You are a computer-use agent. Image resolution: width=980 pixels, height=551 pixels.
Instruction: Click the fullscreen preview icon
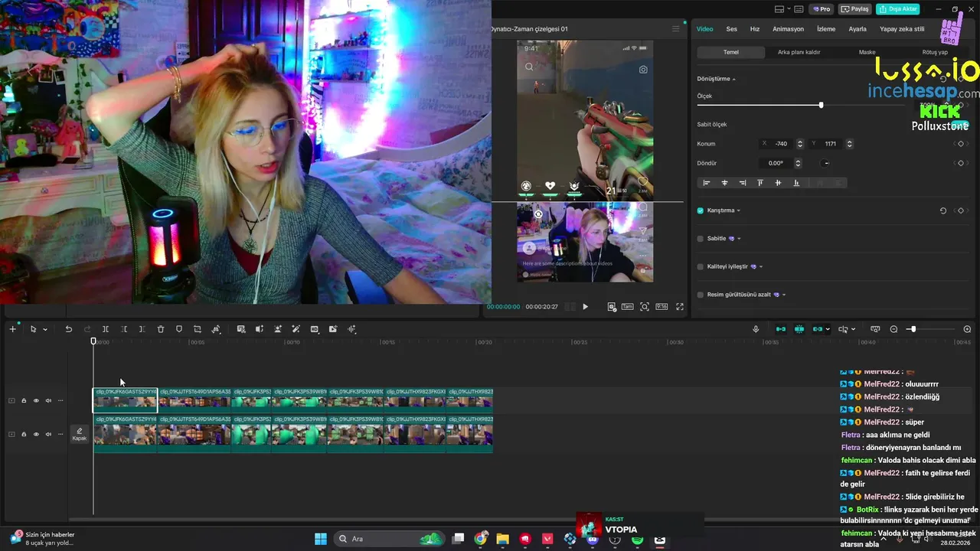(679, 307)
